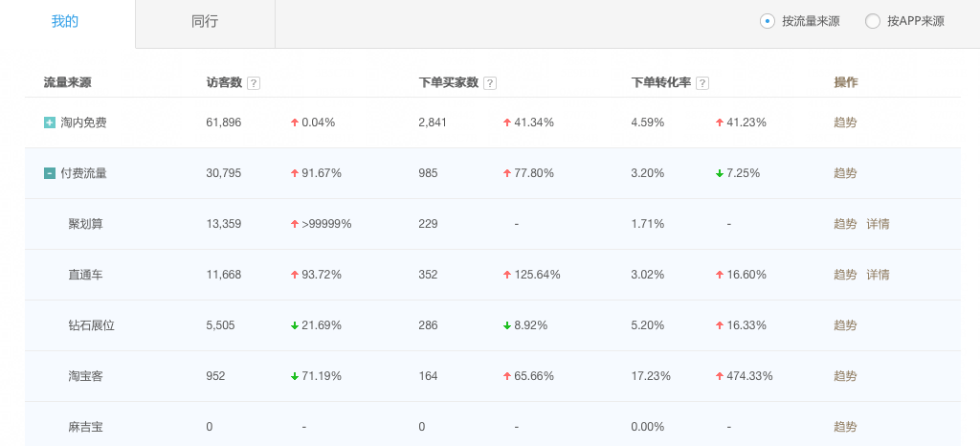Viewport: 980px width, 446px height.
Task: Click the 访客数 column header
Action: 224,83
